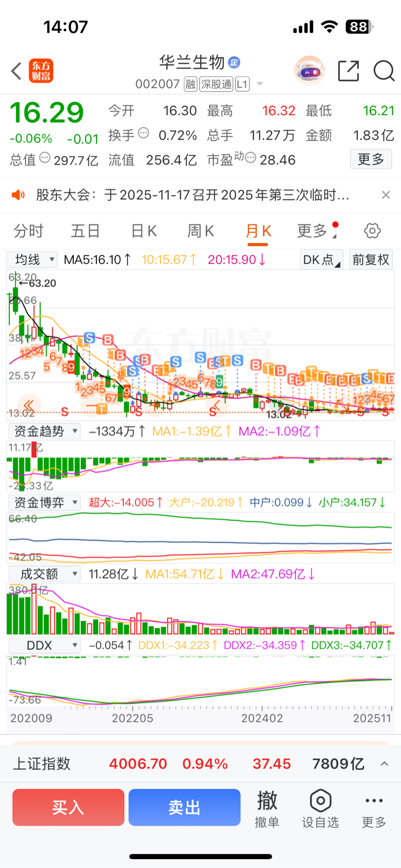Tap the 深股通 tag
Screen dimensions: 401x868
pos(216,84)
